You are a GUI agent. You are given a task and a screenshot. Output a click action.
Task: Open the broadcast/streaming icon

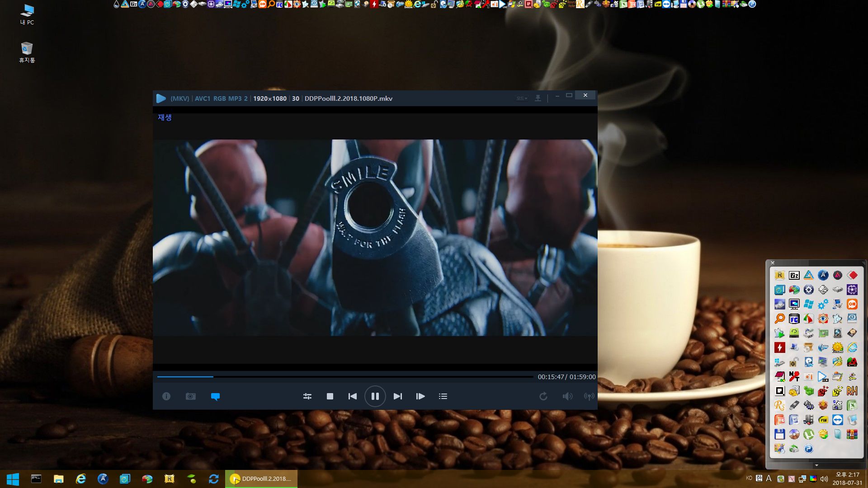pos(589,396)
